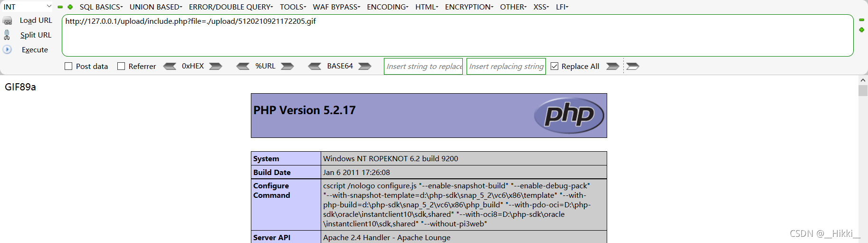
Task: Open ENCRYPTION menu
Action: pos(469,7)
